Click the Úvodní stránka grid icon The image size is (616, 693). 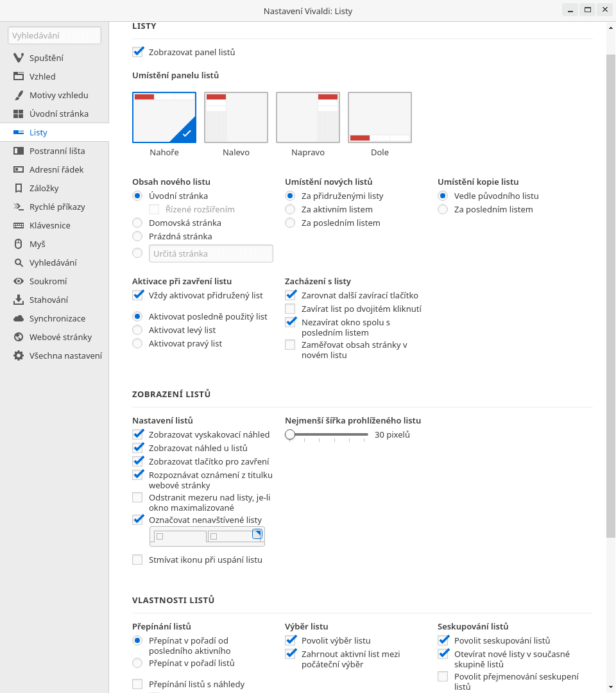tap(18, 114)
